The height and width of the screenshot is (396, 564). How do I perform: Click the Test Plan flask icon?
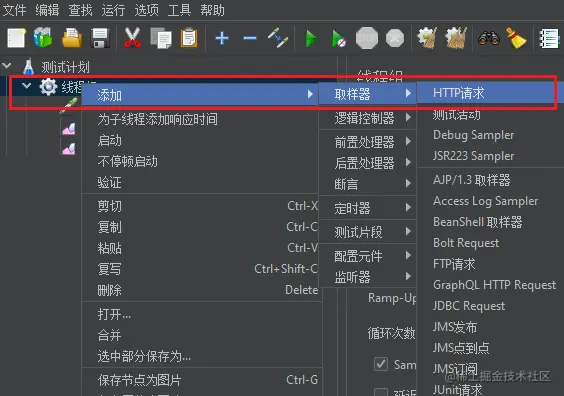click(x=28, y=67)
